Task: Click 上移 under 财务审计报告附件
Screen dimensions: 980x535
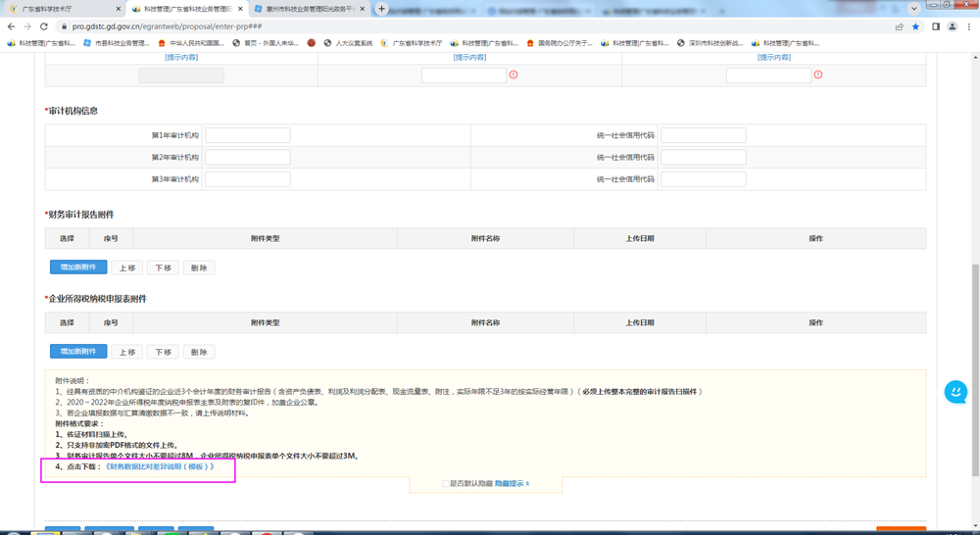Action: (x=126, y=267)
